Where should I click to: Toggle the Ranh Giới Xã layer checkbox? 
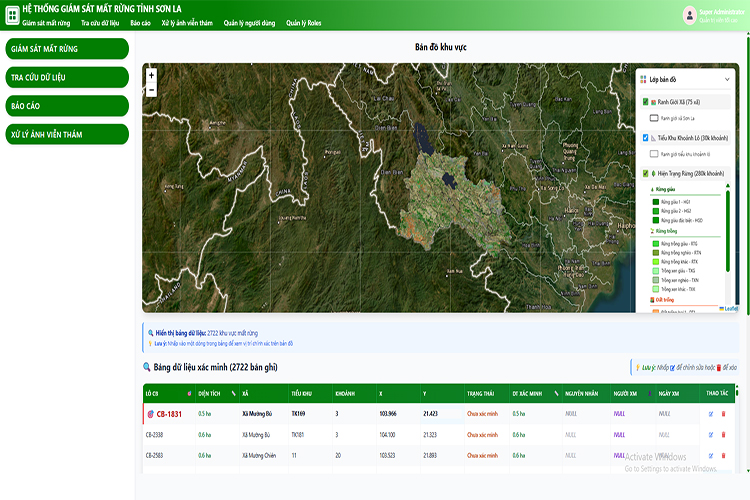pos(646,102)
